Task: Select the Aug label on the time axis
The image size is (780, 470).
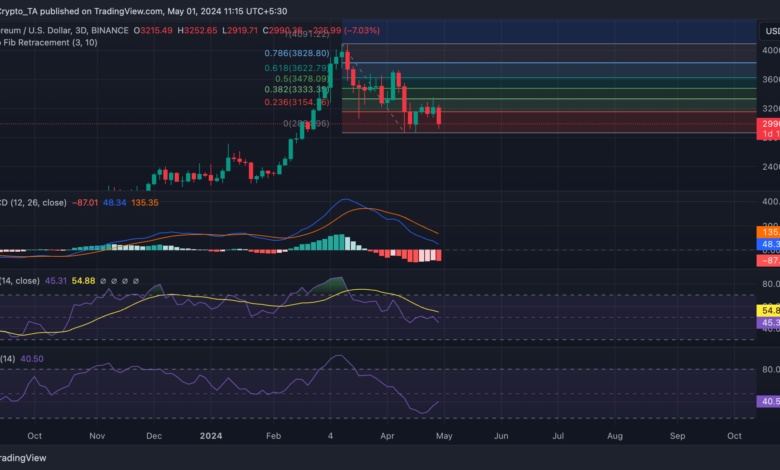Action: tap(616, 436)
